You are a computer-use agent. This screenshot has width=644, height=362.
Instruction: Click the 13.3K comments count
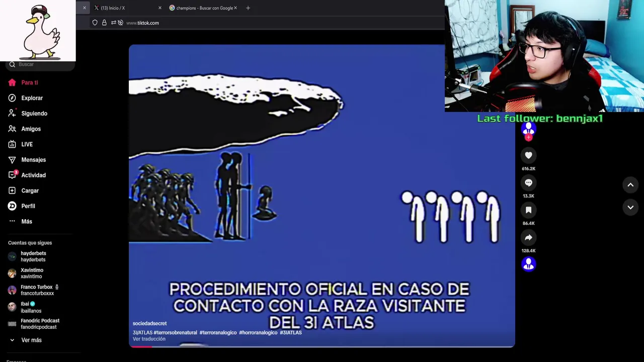528,196
